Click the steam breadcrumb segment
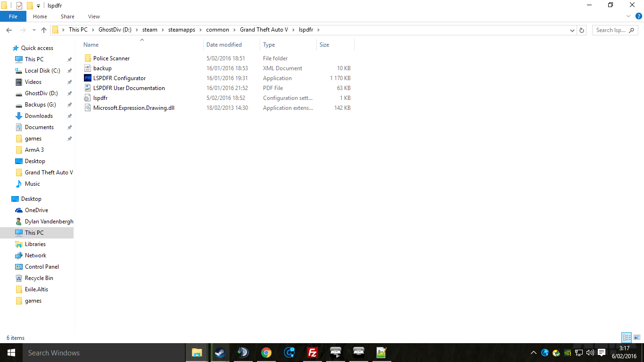The image size is (644, 362). [x=150, y=30]
